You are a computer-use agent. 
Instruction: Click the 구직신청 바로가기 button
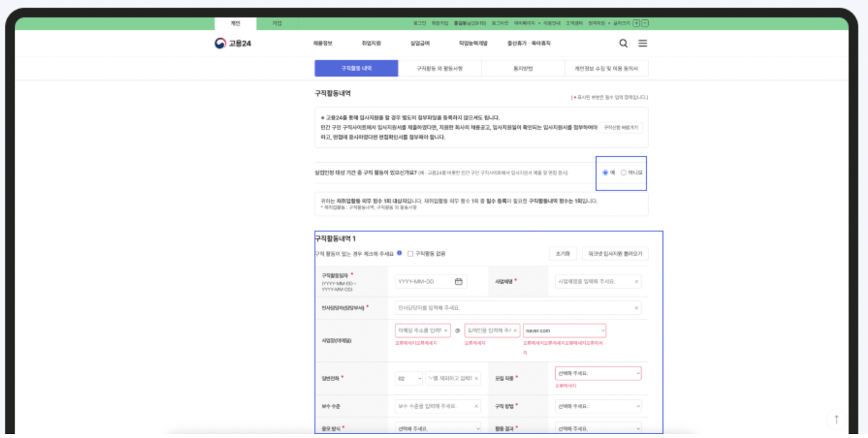point(620,128)
